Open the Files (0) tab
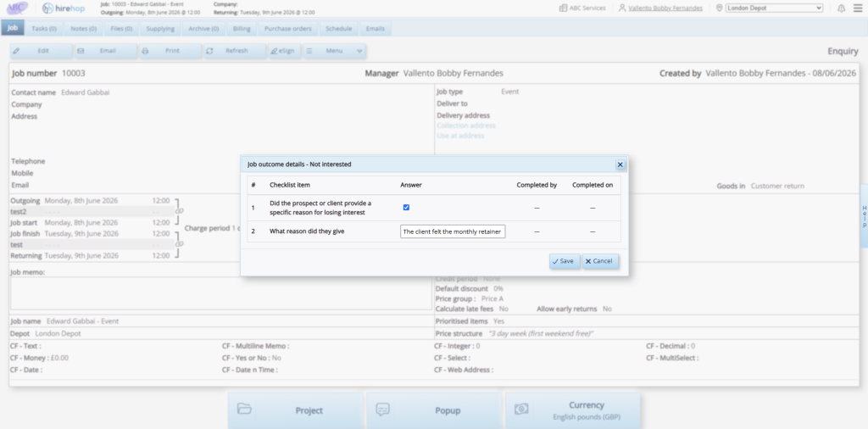Image resolution: width=868 pixels, height=429 pixels. coord(121,29)
